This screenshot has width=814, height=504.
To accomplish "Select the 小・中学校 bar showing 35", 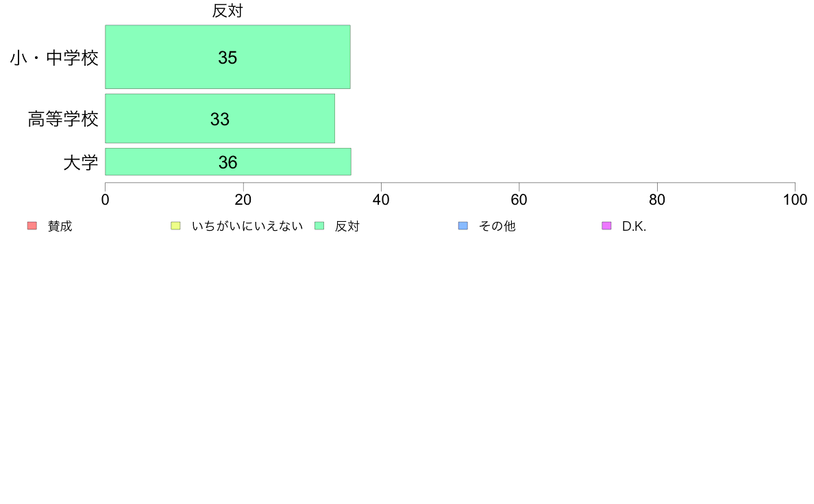I will (x=228, y=57).
